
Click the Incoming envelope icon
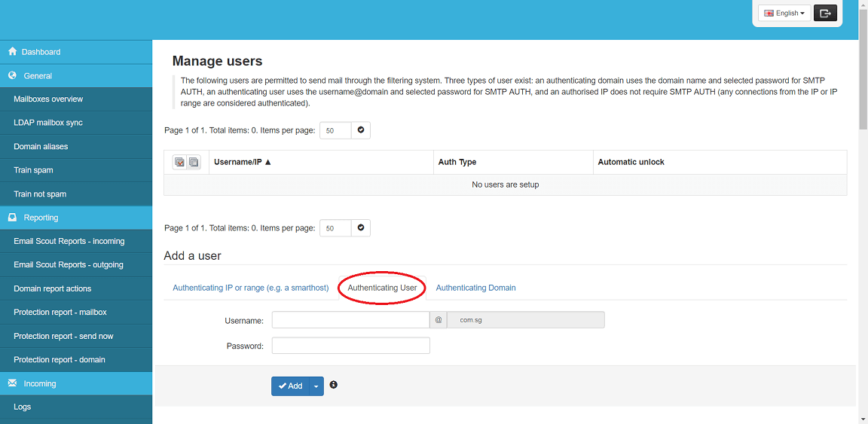pyautogui.click(x=13, y=383)
